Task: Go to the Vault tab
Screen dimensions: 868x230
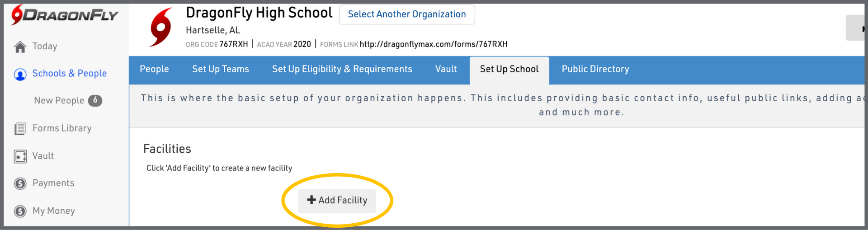Action: 446,69
